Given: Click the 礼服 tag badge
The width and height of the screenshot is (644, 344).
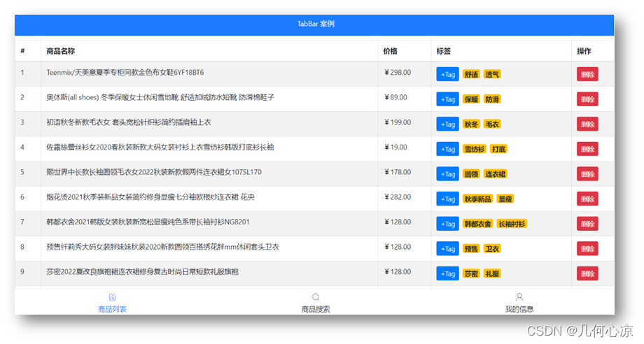Looking at the screenshot, I should point(492,274).
